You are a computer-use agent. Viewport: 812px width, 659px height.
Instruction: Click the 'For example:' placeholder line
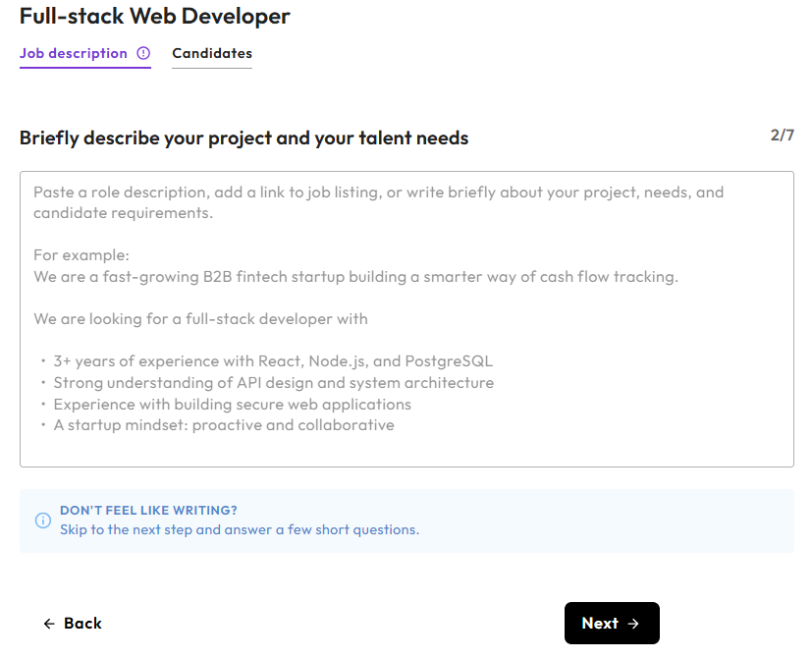click(81, 255)
